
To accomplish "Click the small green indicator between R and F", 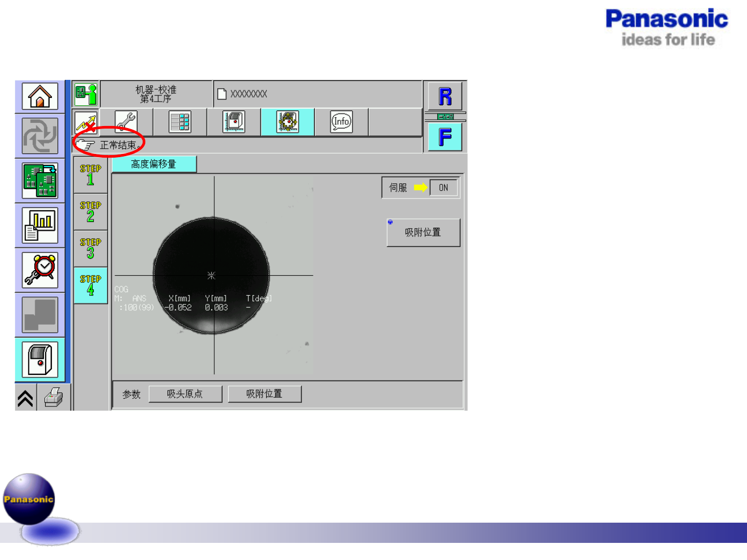I will pyautogui.click(x=445, y=117).
